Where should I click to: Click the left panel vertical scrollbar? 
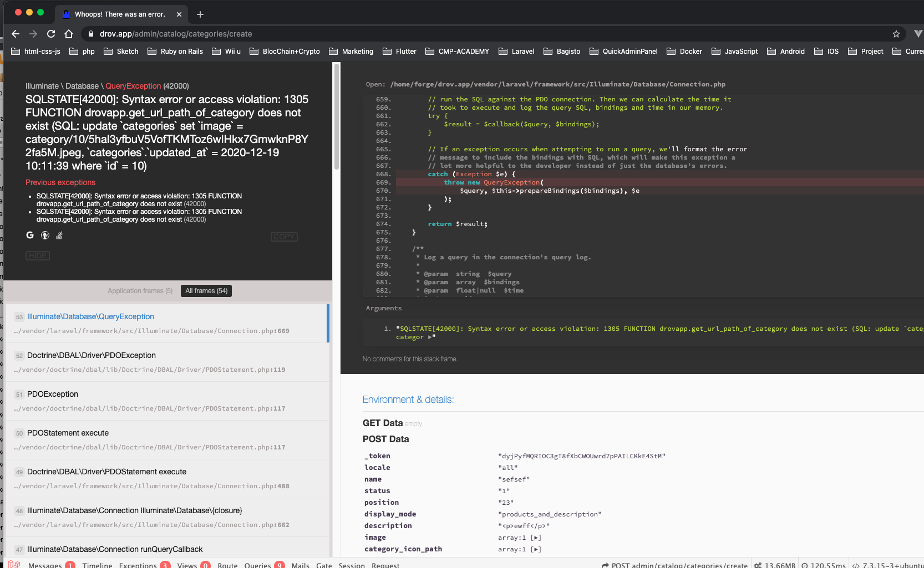336,116
